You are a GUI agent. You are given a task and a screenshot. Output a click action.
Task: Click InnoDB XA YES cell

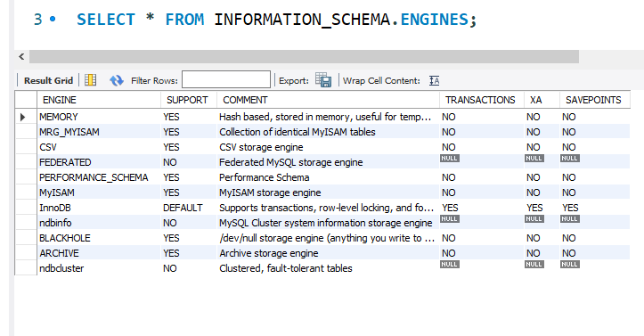tap(542, 208)
